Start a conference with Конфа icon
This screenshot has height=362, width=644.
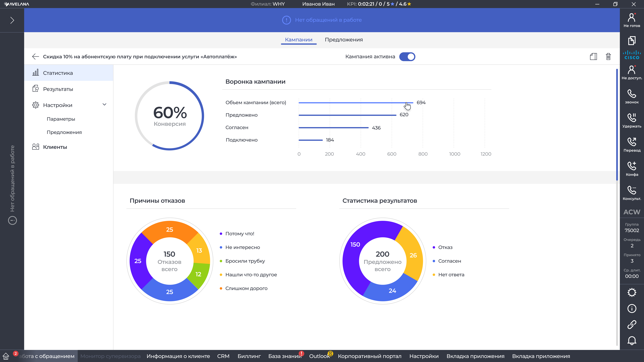pos(632,169)
